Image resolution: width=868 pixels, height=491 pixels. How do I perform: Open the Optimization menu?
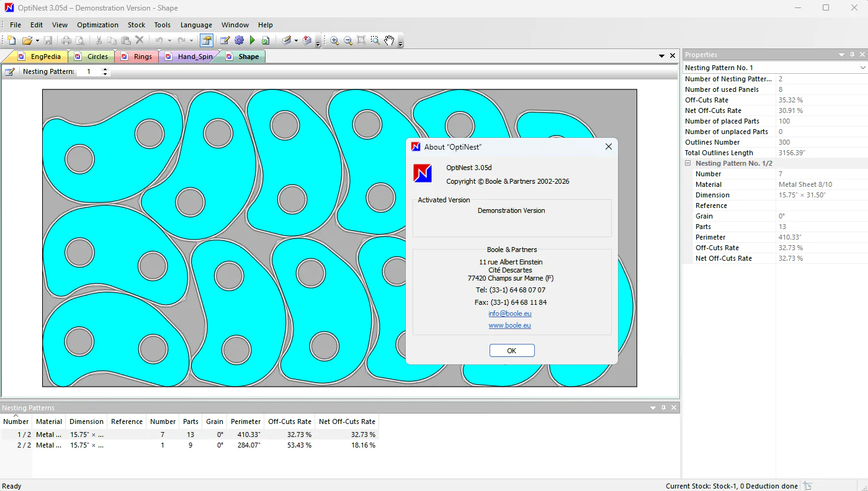click(x=97, y=25)
